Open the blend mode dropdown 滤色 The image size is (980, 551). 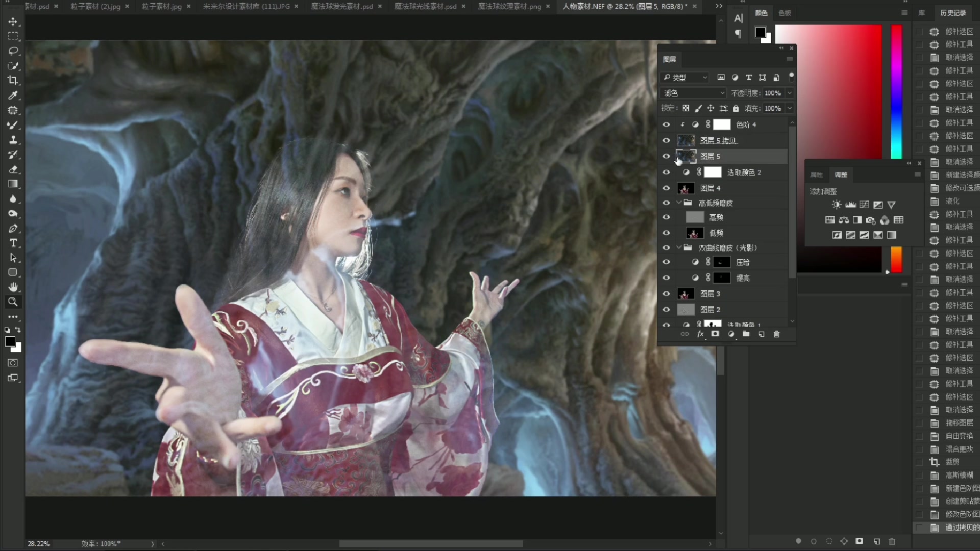[x=693, y=93]
